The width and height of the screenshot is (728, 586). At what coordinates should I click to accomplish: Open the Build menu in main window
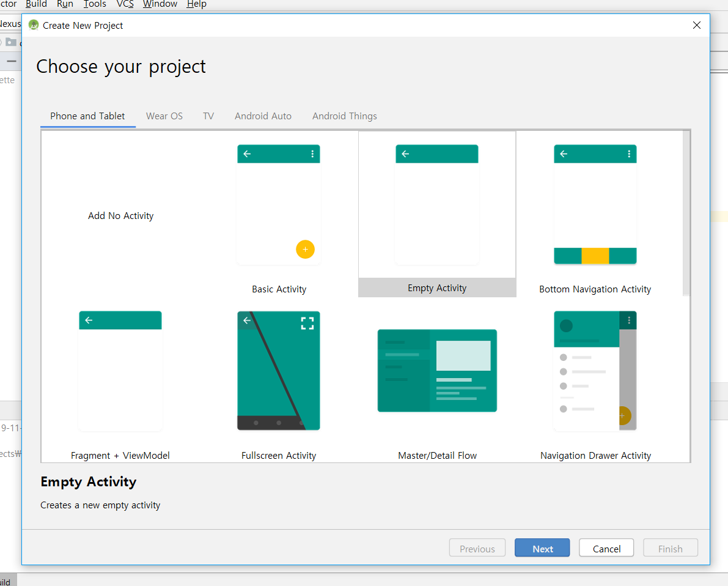[36, 4]
